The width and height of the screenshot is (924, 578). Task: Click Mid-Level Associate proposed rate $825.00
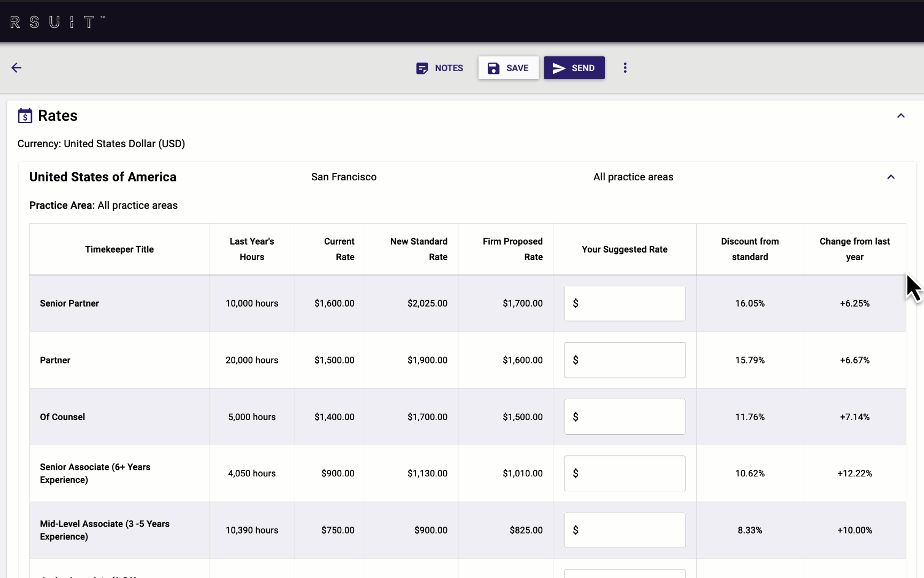(526, 530)
